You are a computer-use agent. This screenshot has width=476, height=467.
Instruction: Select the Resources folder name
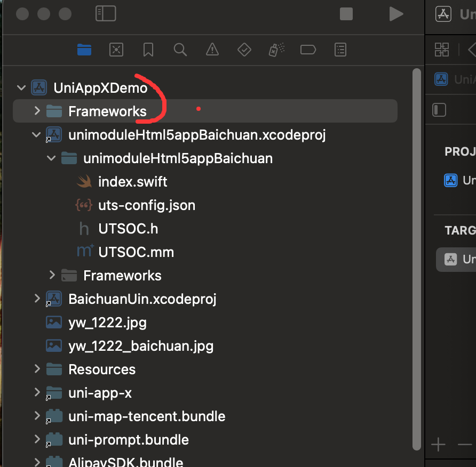coord(102,369)
